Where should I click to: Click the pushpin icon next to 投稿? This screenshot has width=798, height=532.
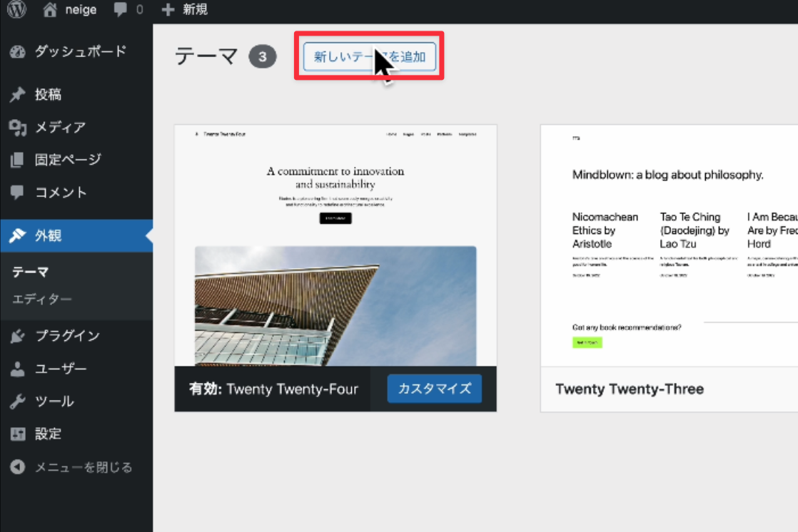[x=18, y=95]
